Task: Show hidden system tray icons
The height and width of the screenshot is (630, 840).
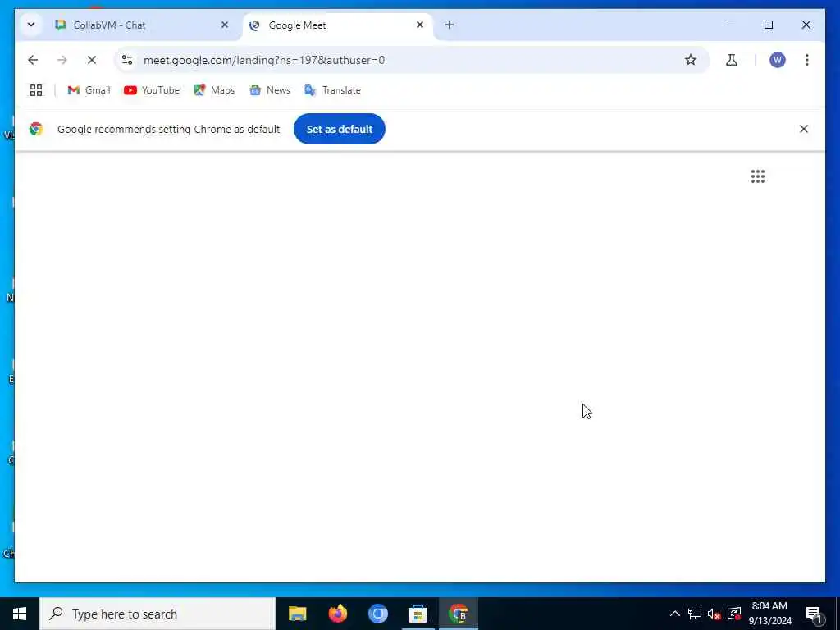Action: pos(675,614)
